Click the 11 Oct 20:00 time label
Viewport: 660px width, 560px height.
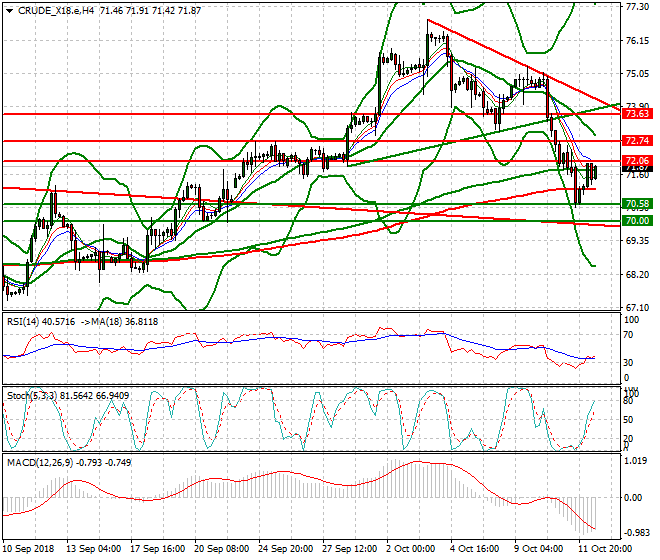(605, 549)
